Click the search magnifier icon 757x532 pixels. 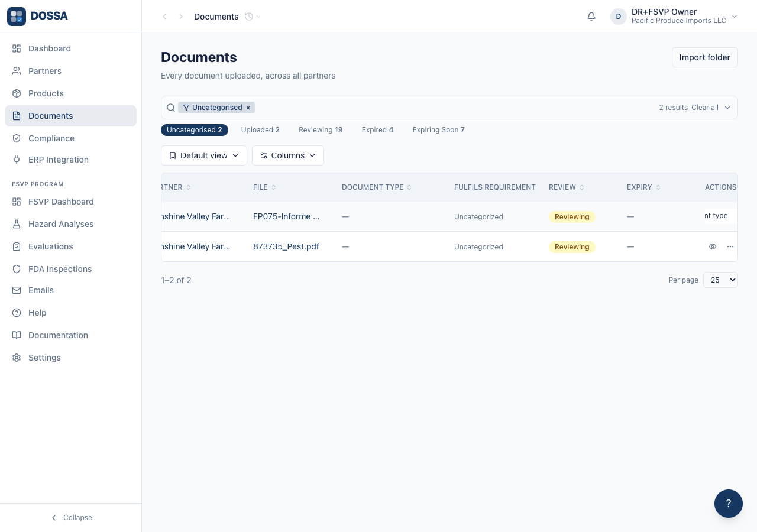(171, 108)
